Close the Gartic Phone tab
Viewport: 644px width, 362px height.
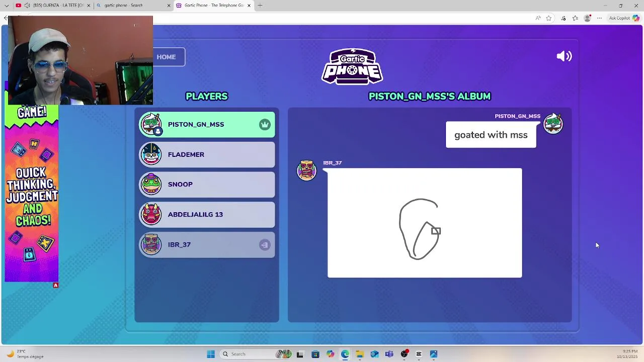click(x=249, y=5)
